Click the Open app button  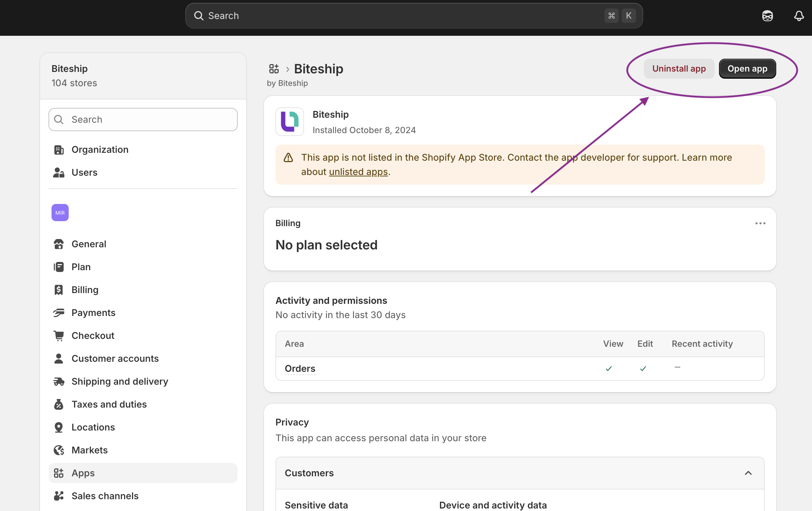pos(747,69)
